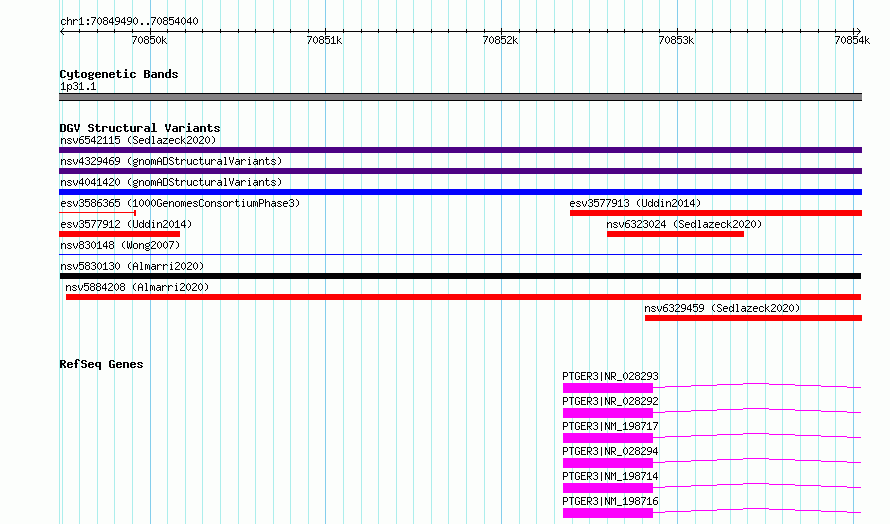
Task: Select the blue nsv4041420 variant bar
Action: tap(460, 192)
